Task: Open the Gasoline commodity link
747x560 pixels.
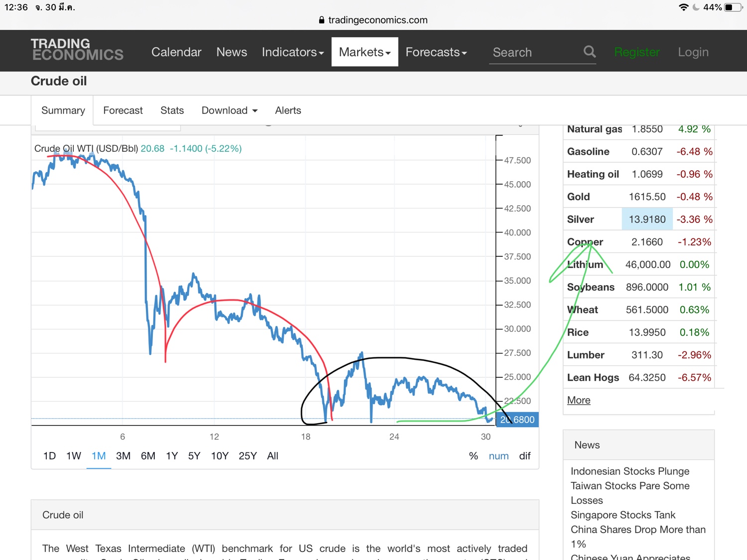Action: [588, 151]
